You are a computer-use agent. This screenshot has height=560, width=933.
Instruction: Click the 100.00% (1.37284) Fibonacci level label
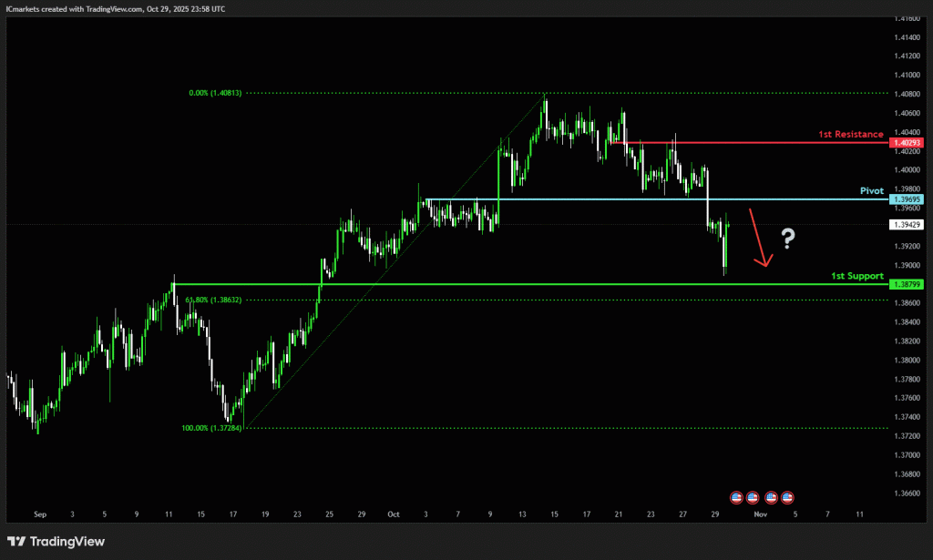212,427
